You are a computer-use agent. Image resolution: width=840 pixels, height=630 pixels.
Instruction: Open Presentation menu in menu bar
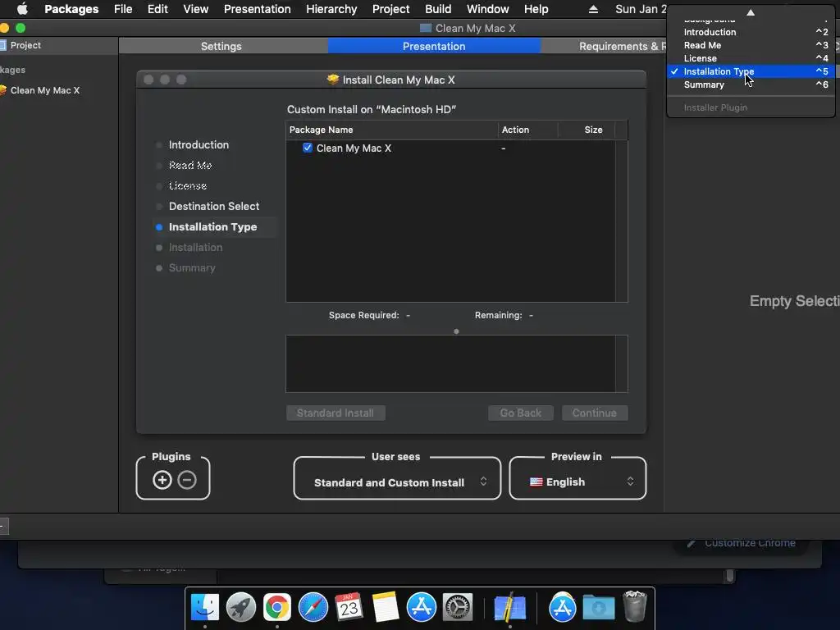pos(257,9)
